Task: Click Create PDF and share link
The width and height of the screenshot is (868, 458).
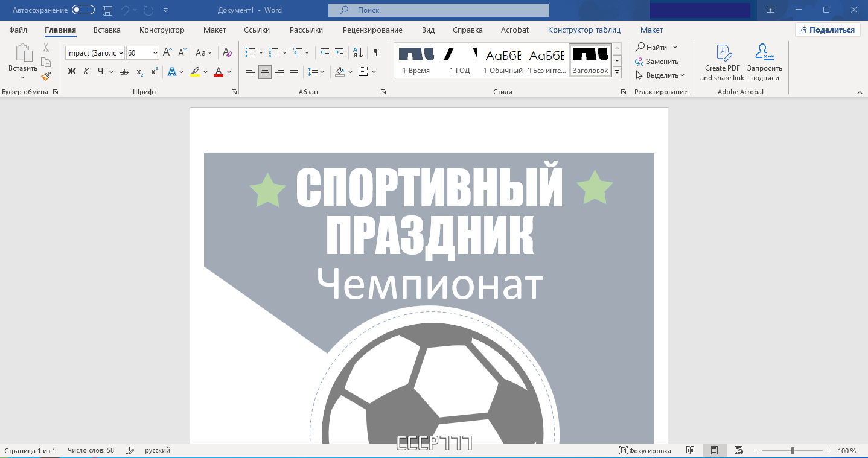Action: point(722,62)
